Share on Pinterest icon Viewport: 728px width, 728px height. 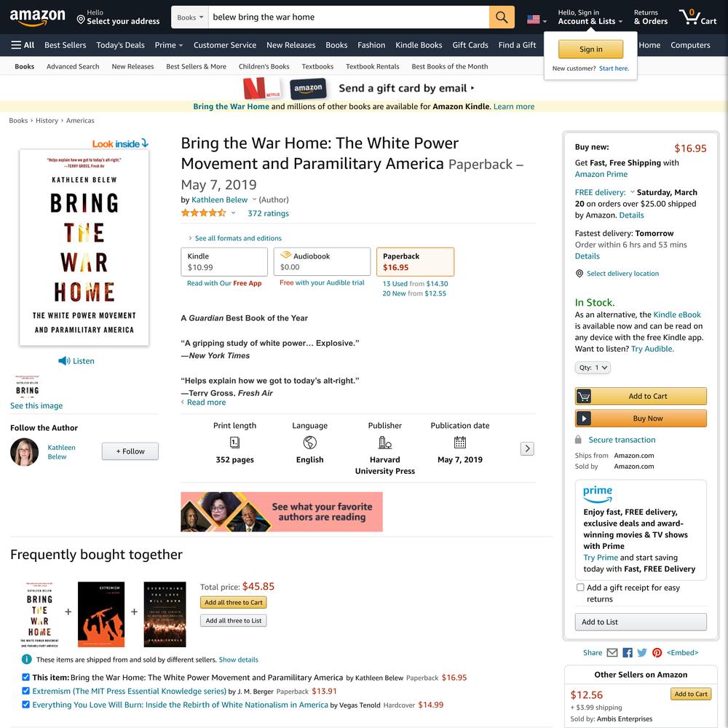[657, 652]
